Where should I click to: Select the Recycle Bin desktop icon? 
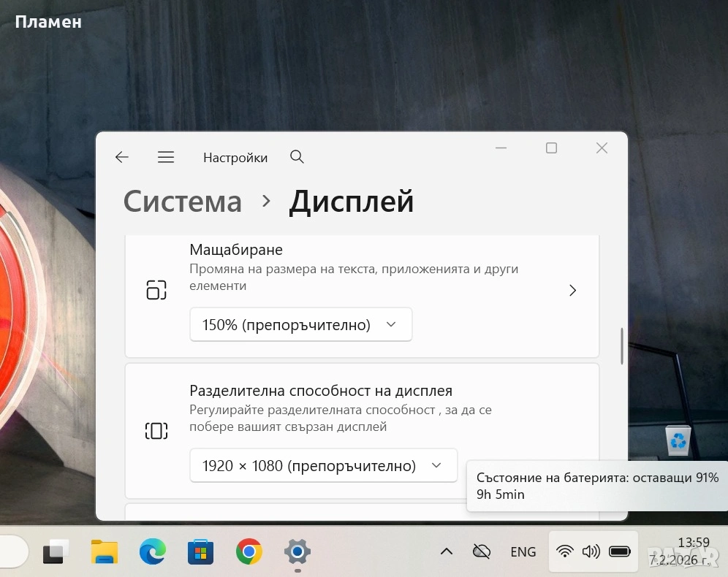pos(678,440)
